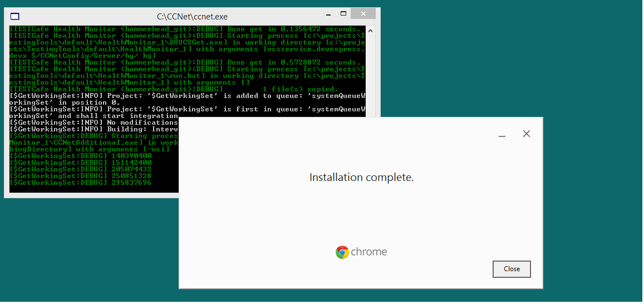Click console line '140390400'
Screen dimensions: 644x304
pyautogui.click(x=81, y=156)
